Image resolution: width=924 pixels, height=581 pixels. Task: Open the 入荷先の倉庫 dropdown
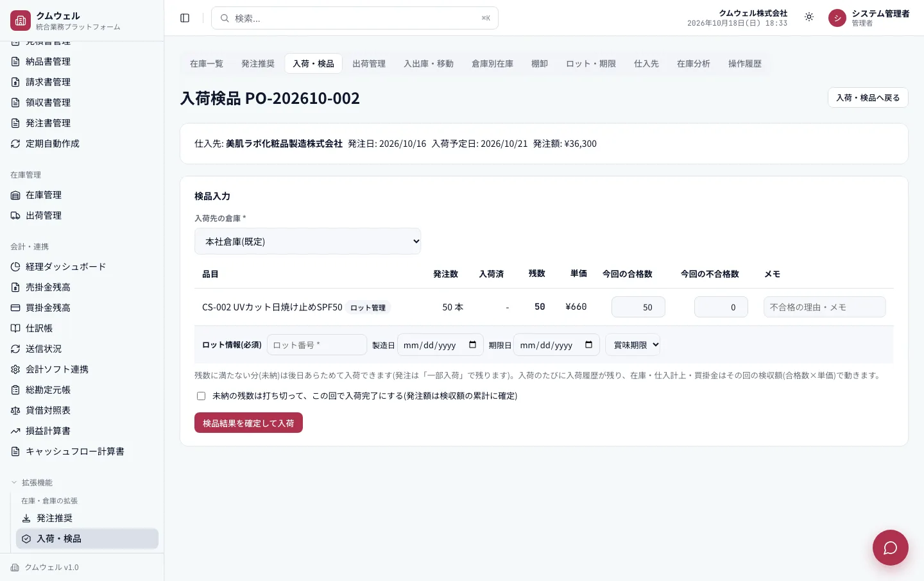[x=308, y=241]
